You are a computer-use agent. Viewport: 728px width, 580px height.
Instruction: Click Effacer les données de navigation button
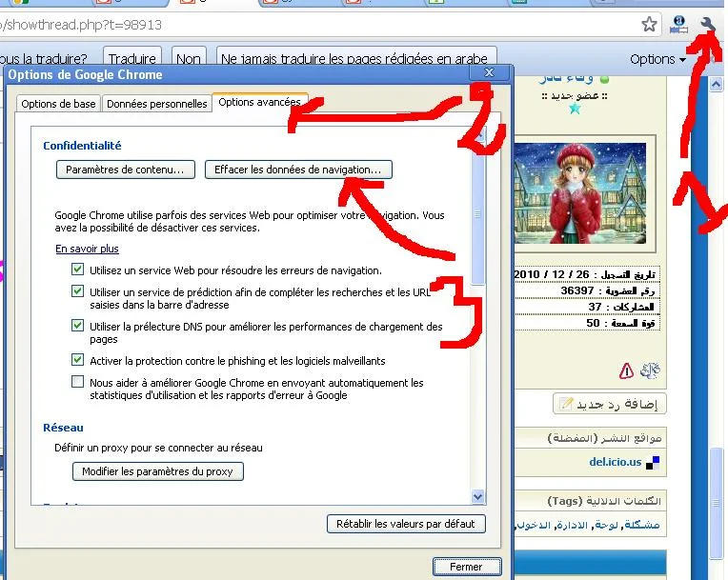point(297,170)
